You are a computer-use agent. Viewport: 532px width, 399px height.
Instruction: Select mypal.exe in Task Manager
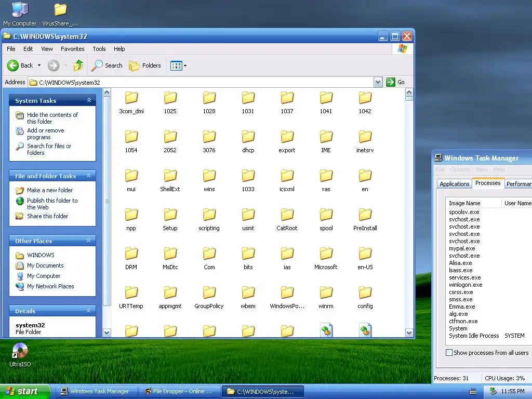tap(462, 248)
